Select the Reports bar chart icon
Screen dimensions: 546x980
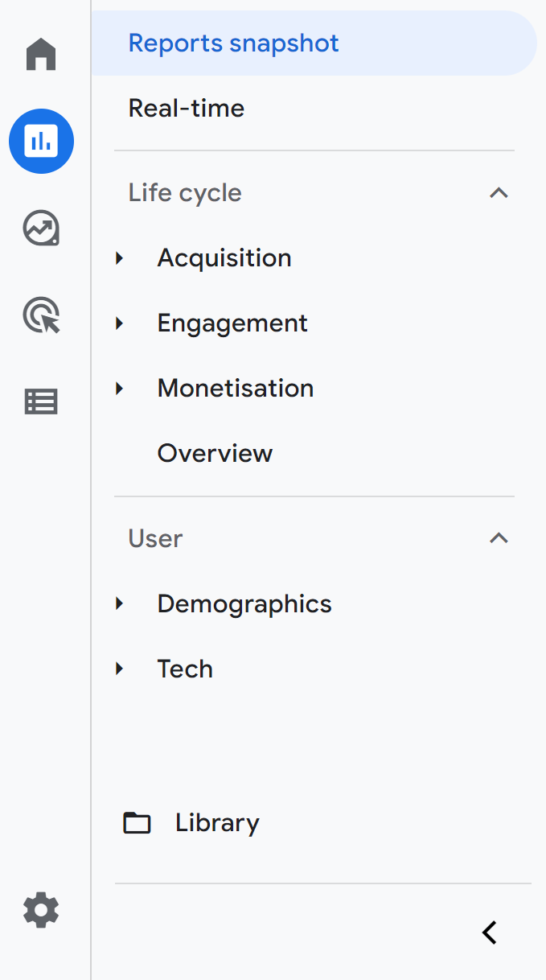click(x=41, y=142)
